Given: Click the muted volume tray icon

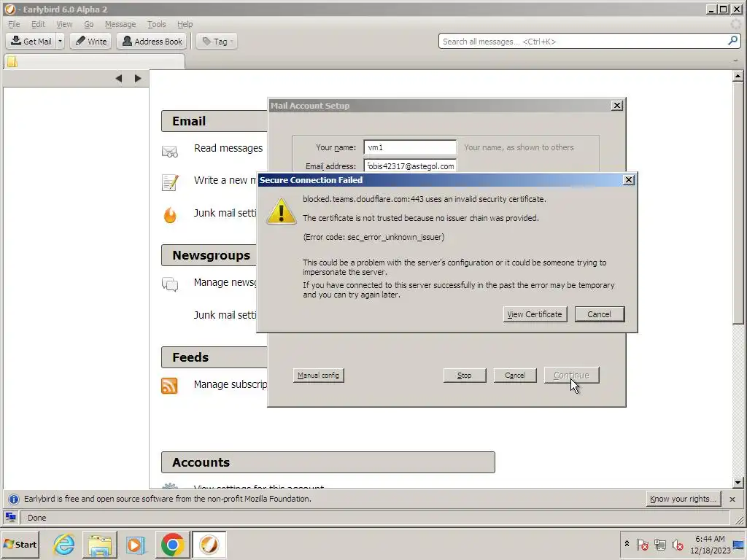Looking at the screenshot, I should (x=677, y=544).
